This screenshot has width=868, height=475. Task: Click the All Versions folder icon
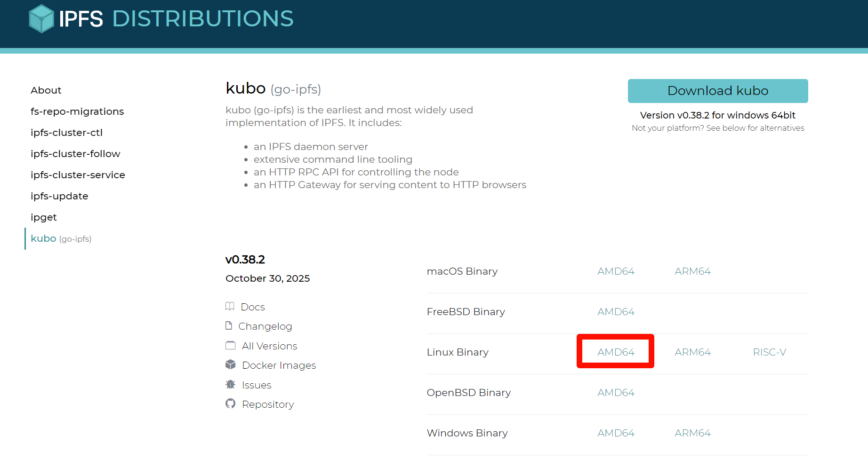(230, 346)
